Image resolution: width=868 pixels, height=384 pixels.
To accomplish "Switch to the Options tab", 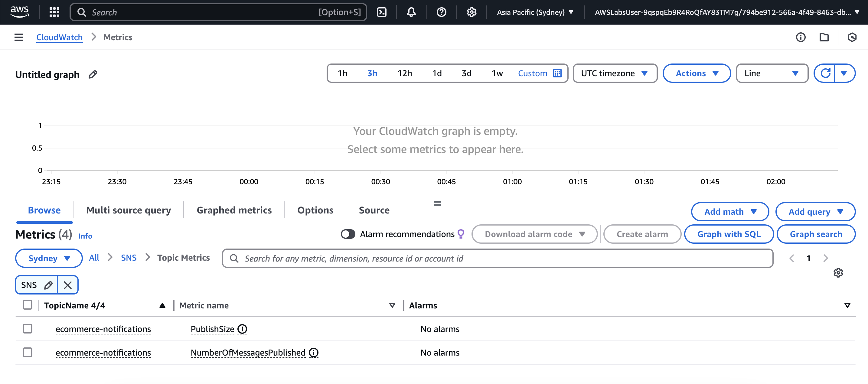I will click(315, 210).
